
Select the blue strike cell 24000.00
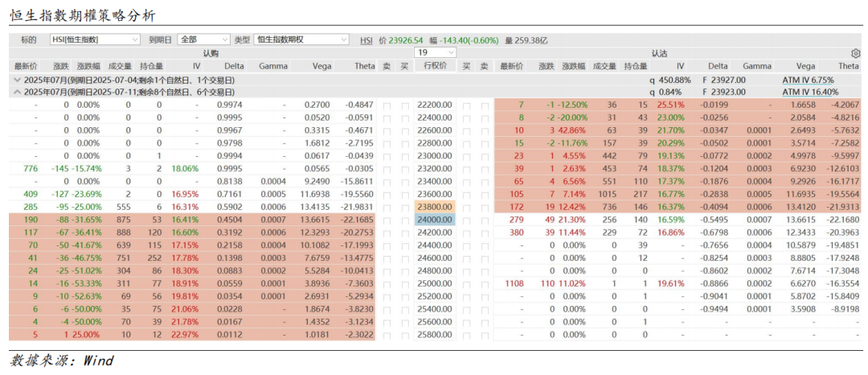[x=435, y=220]
